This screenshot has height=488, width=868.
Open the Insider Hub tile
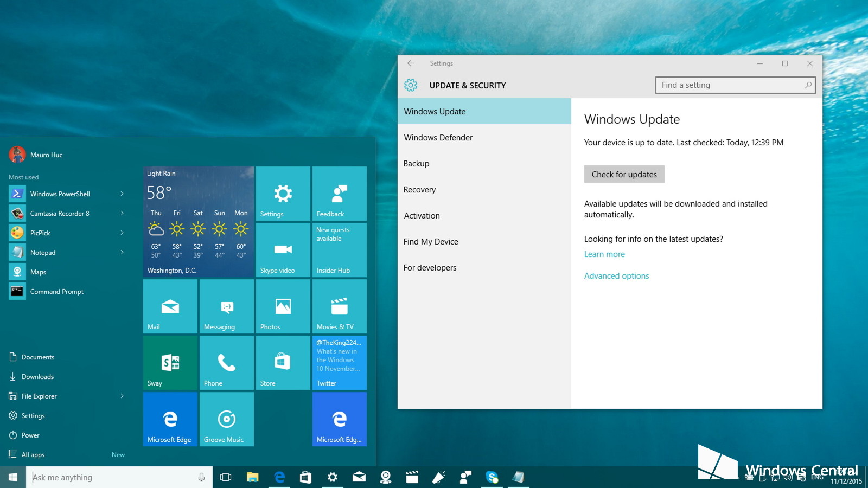[340, 249]
